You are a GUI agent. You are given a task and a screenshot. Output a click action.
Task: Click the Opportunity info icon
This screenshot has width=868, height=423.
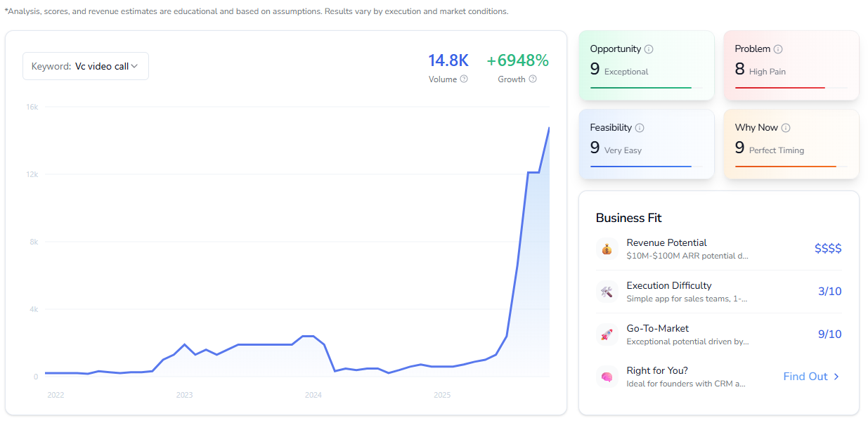(x=649, y=49)
